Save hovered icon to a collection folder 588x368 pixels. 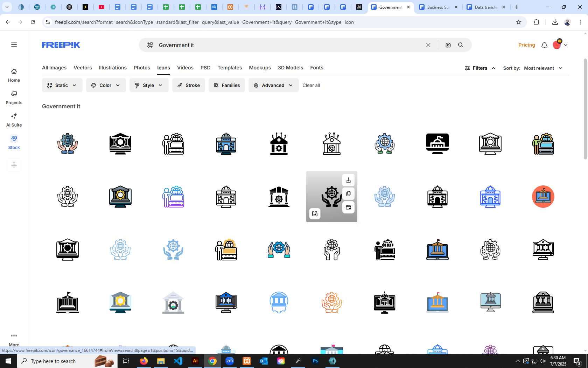coord(348,207)
